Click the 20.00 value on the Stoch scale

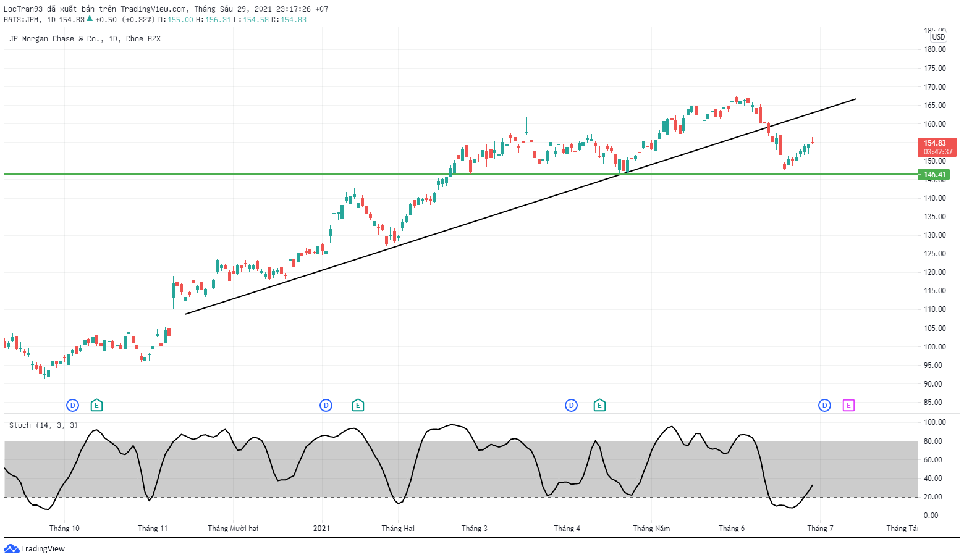[933, 497]
